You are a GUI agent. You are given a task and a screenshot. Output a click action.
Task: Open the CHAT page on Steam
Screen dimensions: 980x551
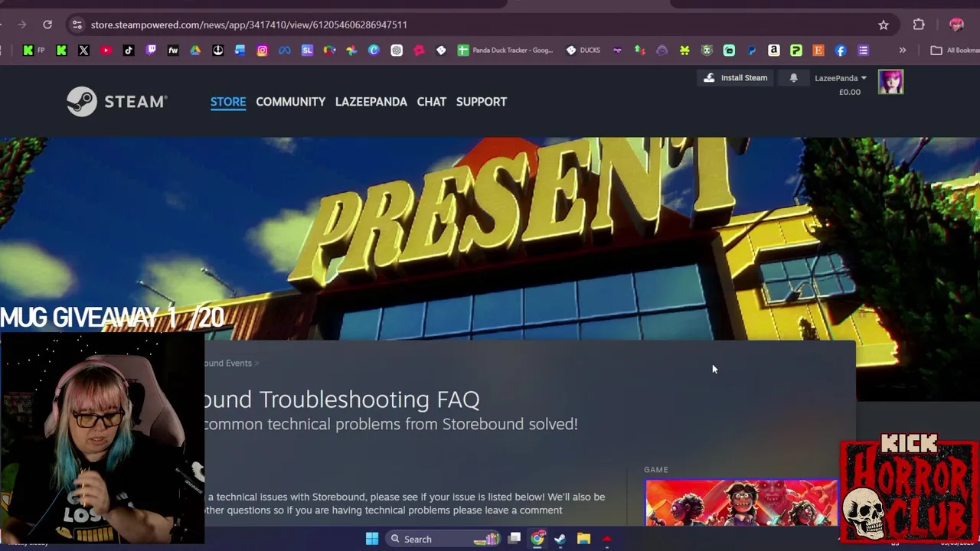[x=431, y=102]
